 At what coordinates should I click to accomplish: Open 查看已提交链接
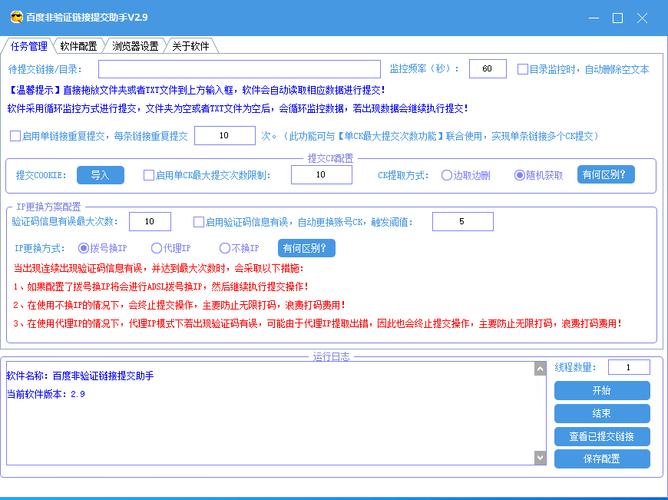tap(602, 436)
